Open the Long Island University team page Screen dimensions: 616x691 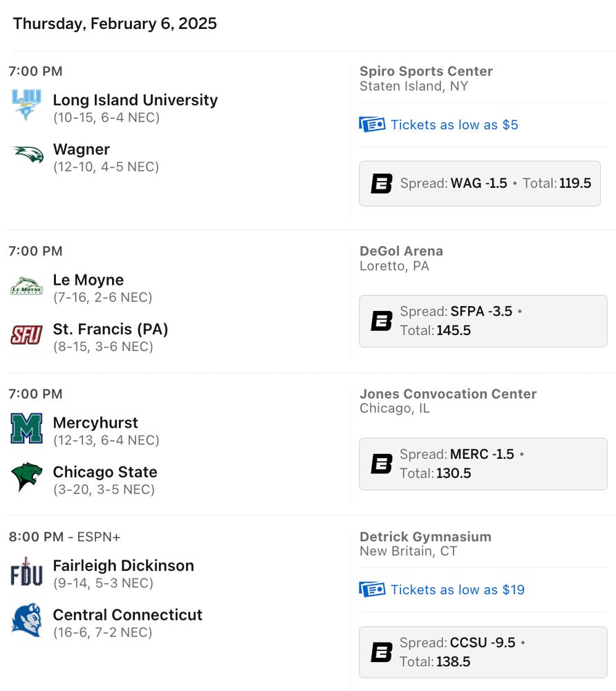click(135, 100)
